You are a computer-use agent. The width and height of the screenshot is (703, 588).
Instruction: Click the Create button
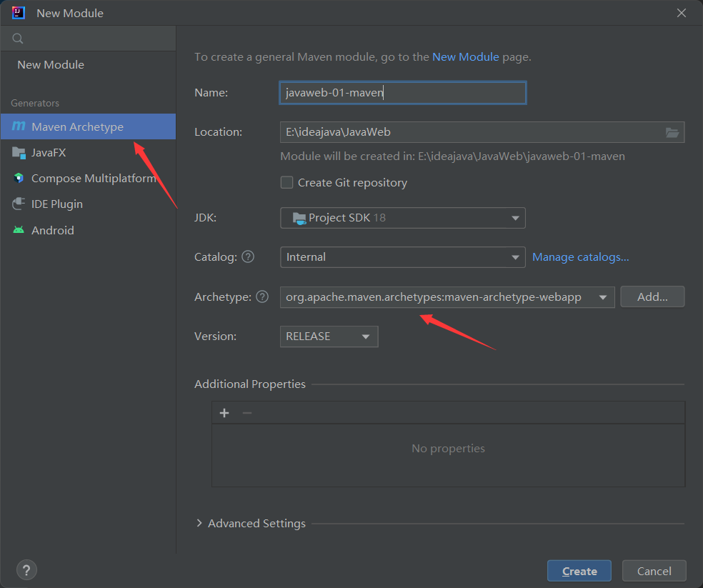pos(579,571)
